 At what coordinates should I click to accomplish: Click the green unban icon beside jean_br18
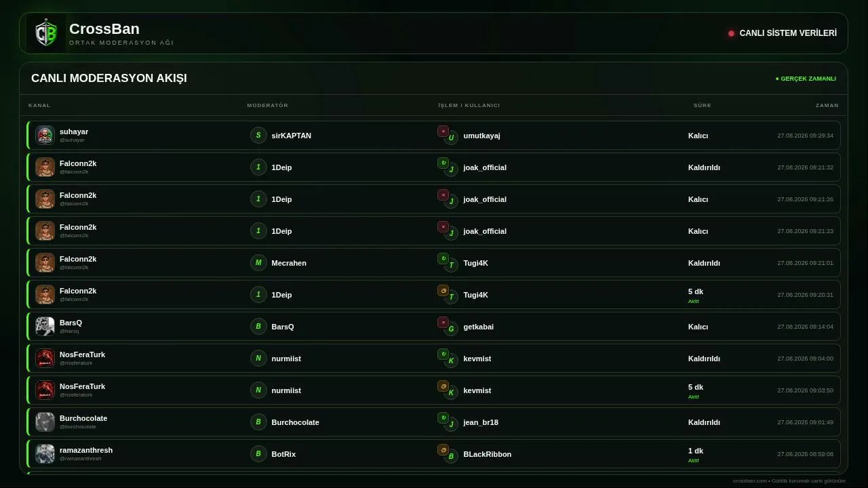443,418
